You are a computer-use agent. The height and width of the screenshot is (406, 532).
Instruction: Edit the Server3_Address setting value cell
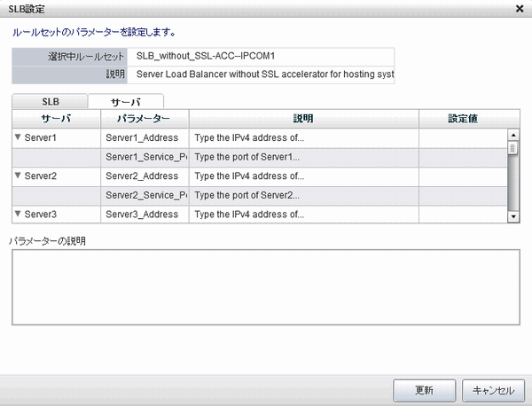coord(463,215)
